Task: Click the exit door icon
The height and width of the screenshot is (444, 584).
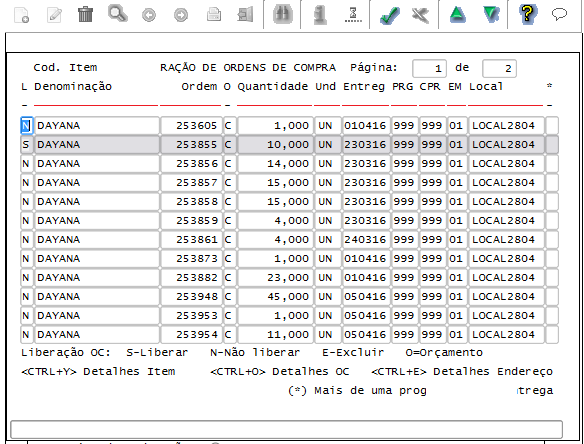Action: (245, 15)
